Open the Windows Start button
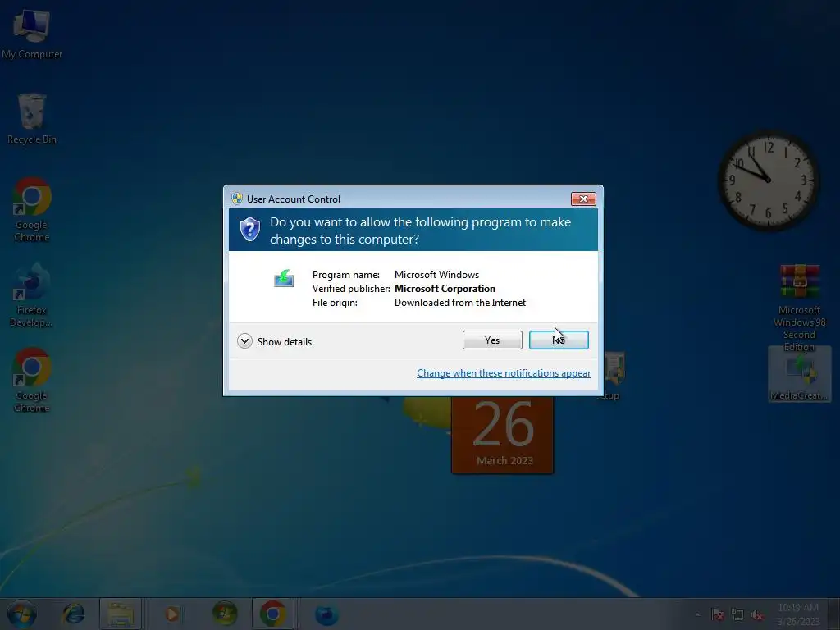 [x=22, y=614]
